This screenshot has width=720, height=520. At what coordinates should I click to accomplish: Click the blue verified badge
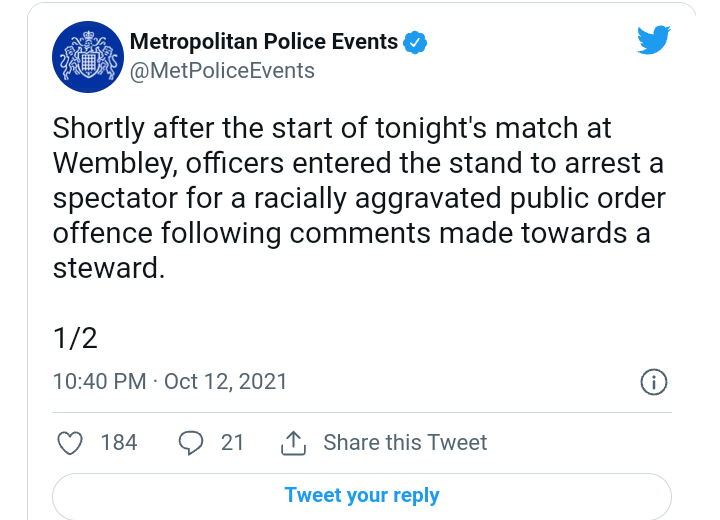(x=415, y=42)
